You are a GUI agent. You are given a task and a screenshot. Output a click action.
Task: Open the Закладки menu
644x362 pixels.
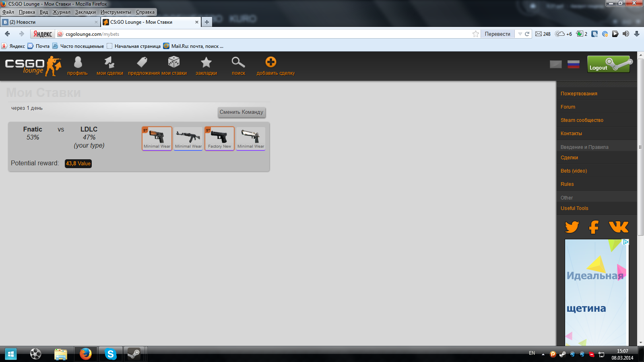[85, 12]
